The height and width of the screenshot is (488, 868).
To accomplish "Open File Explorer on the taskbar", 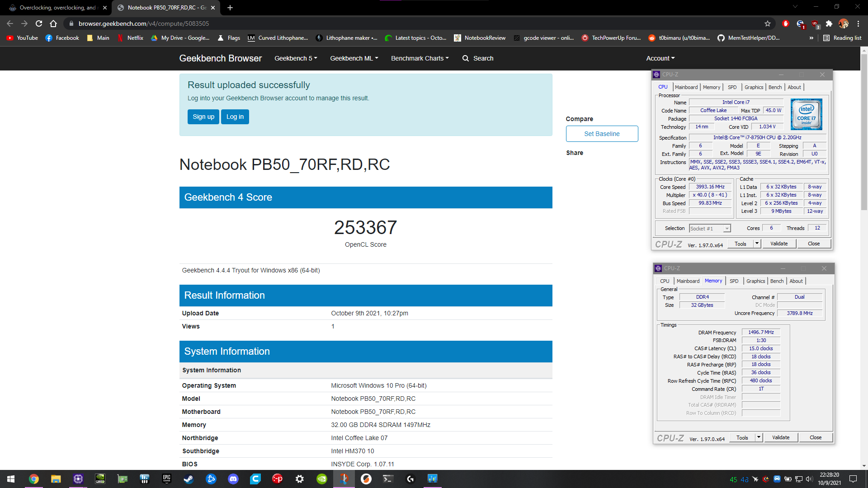I will tap(56, 479).
